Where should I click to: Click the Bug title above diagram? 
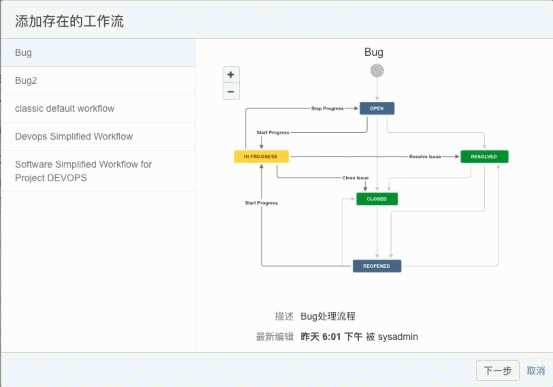click(x=374, y=53)
